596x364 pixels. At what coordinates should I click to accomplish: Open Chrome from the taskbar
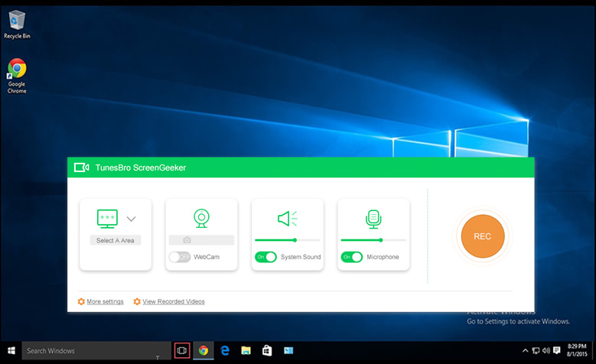pos(204,351)
